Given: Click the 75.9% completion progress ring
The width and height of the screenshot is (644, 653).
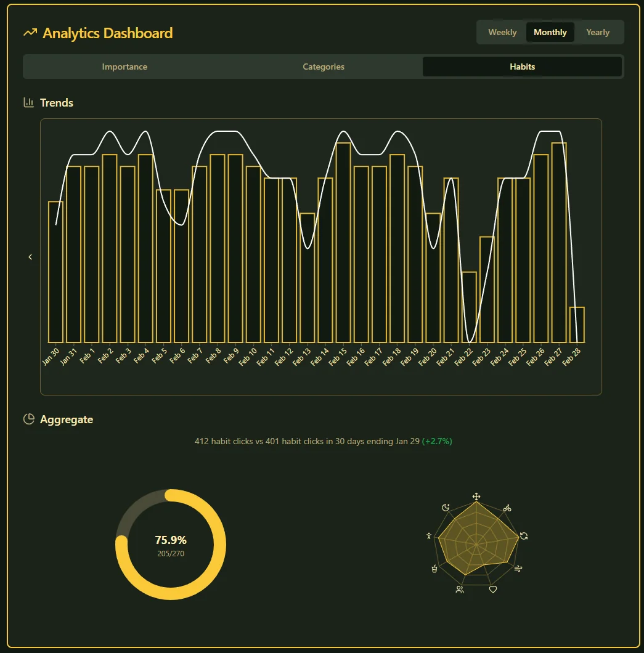Looking at the screenshot, I should tap(171, 545).
